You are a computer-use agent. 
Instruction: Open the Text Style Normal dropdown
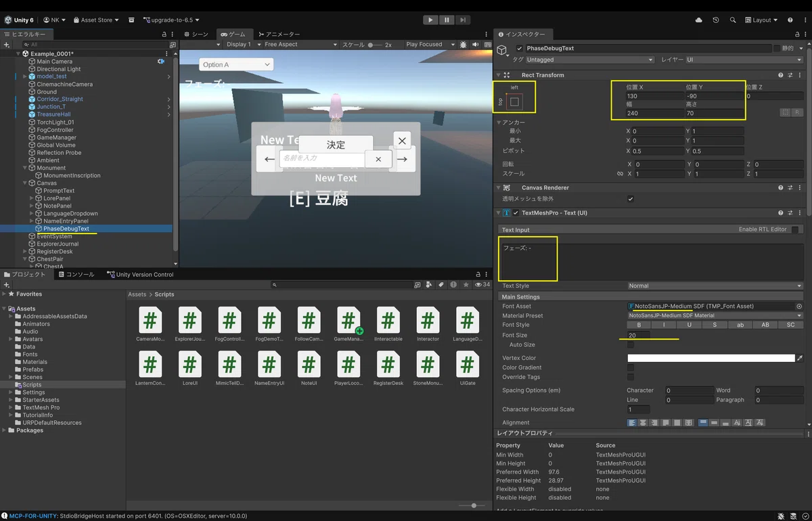click(x=715, y=286)
